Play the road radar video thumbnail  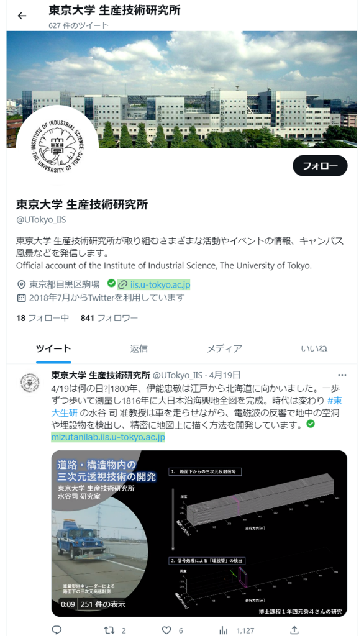click(x=199, y=534)
